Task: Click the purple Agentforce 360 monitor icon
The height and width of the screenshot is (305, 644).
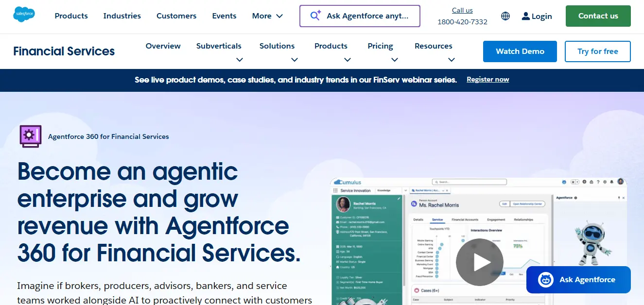Action: 30,136
